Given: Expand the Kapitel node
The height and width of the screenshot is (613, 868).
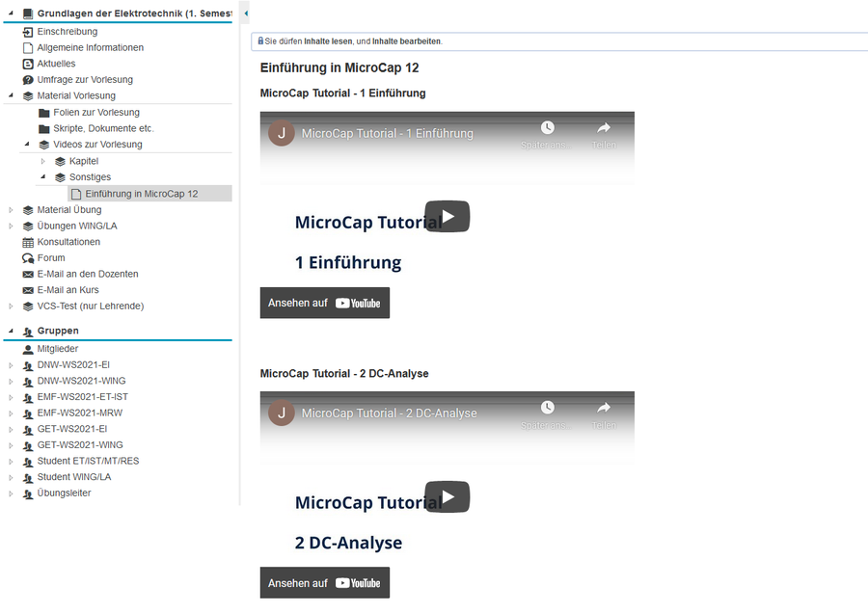Looking at the screenshot, I should click(x=43, y=162).
